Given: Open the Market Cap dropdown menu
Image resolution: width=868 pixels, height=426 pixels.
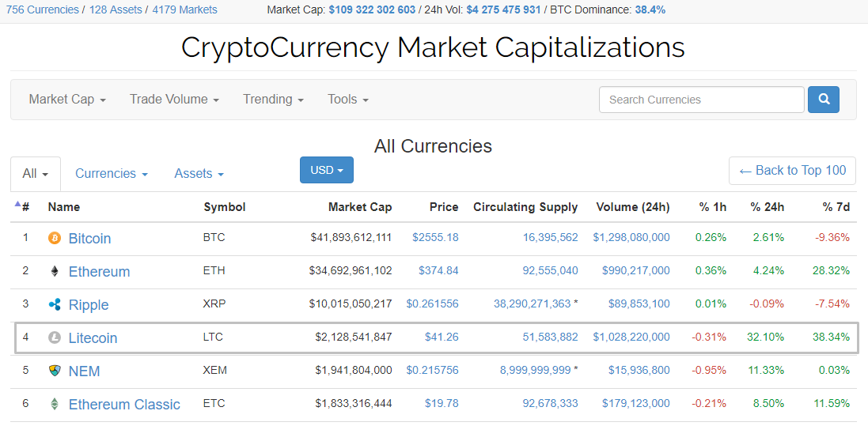Looking at the screenshot, I should click(67, 100).
